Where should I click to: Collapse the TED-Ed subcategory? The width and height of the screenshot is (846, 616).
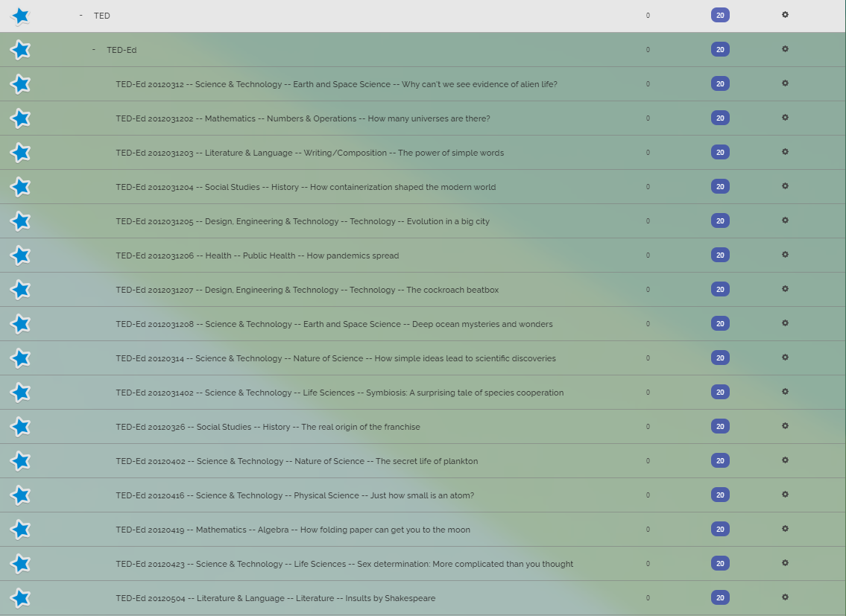coord(94,50)
